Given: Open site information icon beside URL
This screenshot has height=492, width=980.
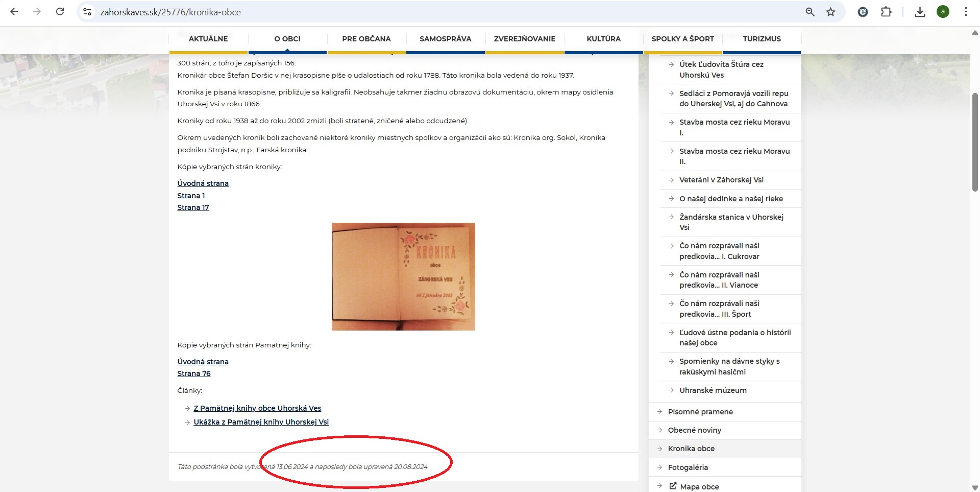Looking at the screenshot, I should coord(87,12).
